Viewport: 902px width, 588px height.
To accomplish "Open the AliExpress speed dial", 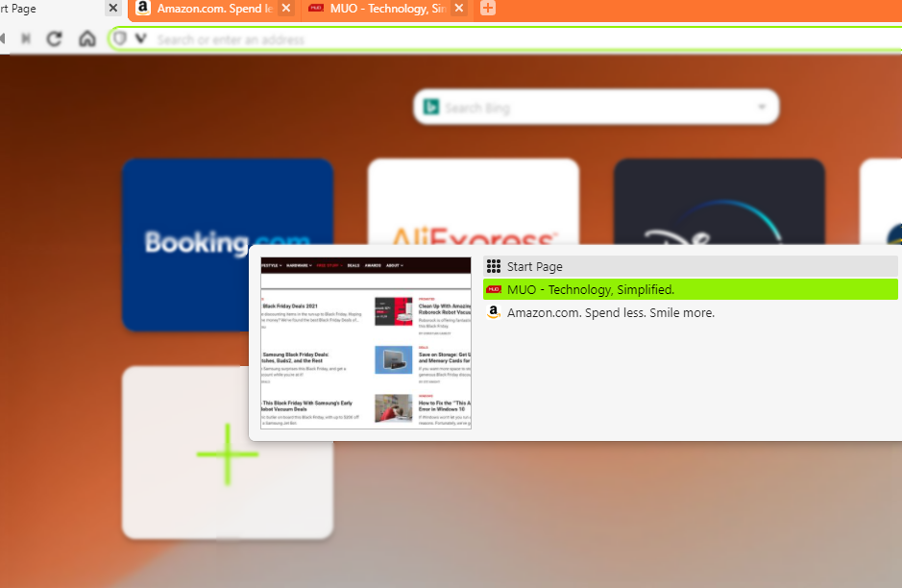I will click(474, 202).
